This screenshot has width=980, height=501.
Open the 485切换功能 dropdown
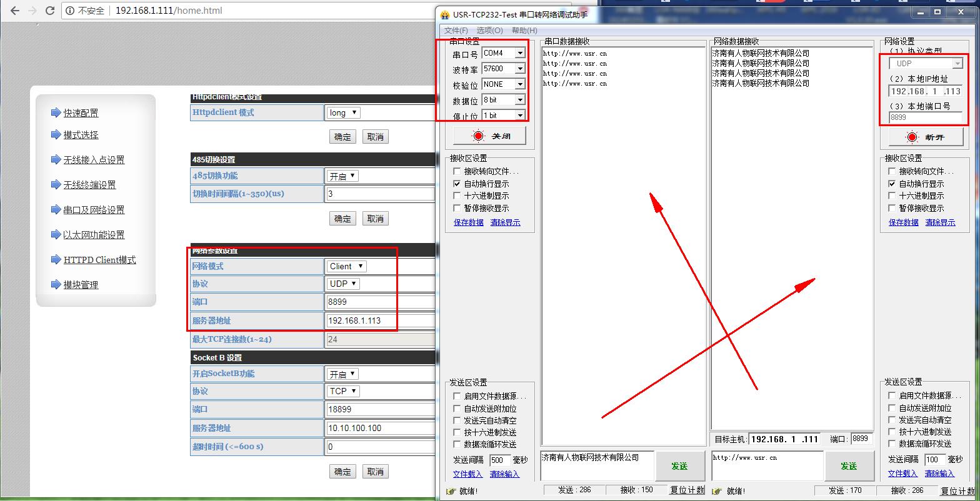(342, 176)
